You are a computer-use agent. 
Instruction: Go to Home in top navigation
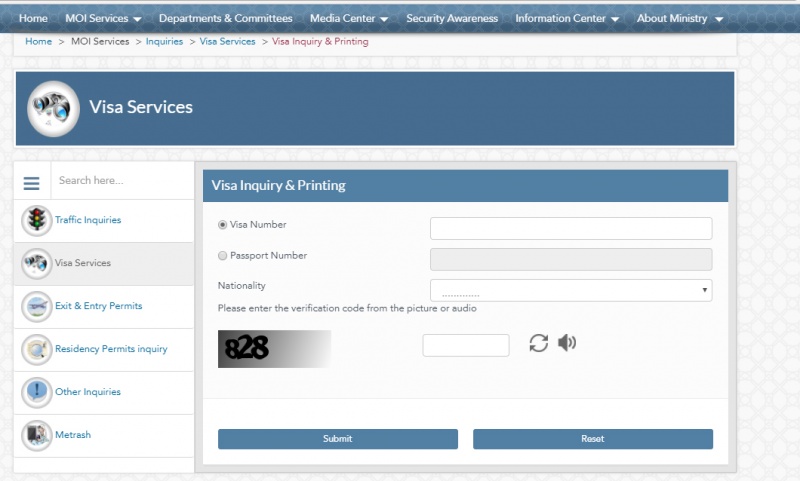tap(33, 18)
